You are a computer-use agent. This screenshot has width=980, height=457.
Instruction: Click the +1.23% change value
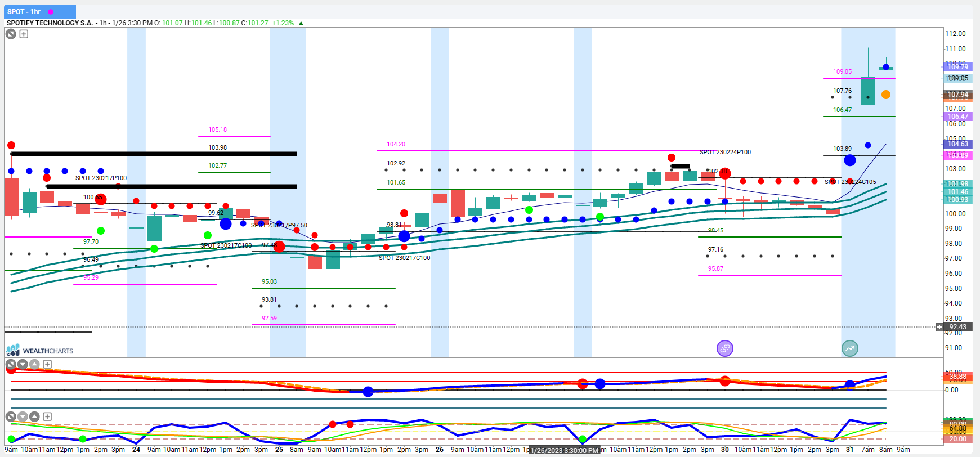(283, 23)
